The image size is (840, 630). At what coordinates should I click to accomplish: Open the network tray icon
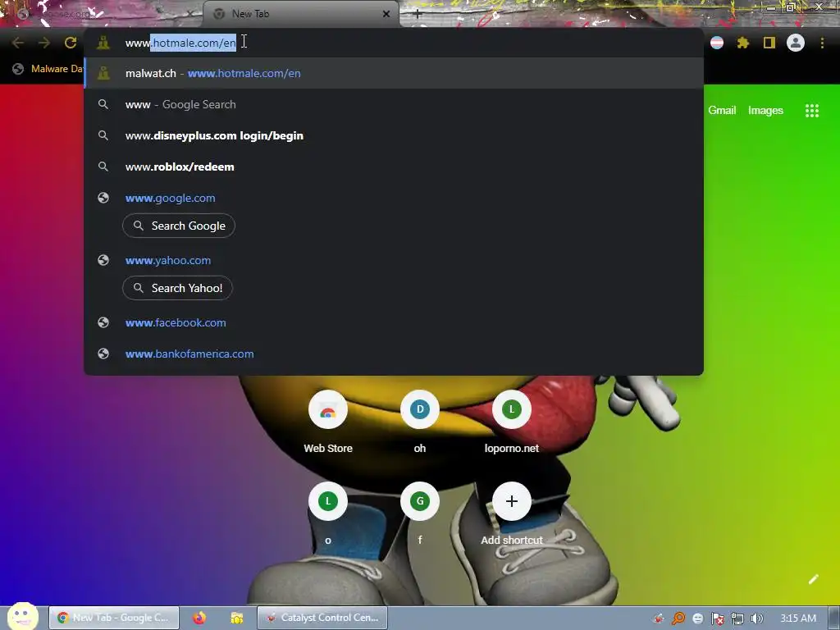(x=737, y=619)
